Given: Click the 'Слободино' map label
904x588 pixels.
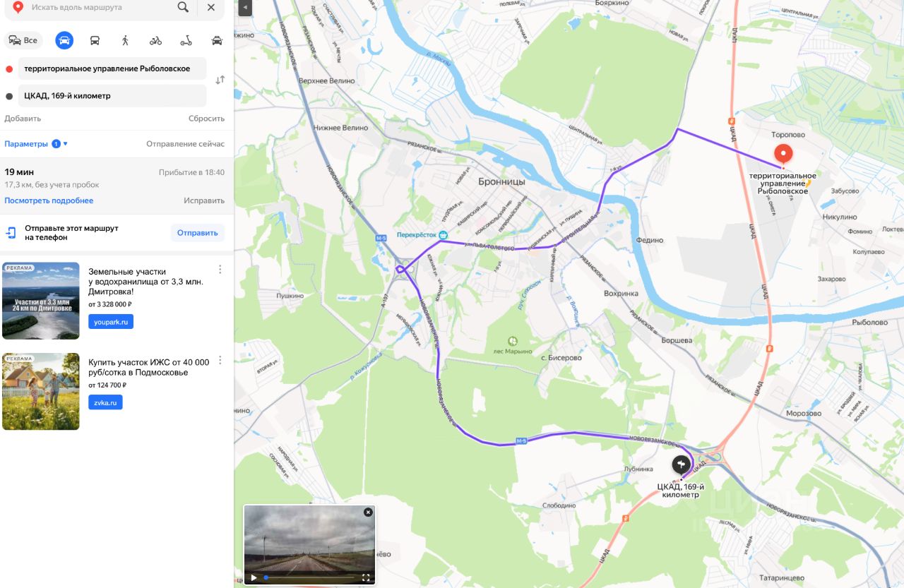Looking at the screenshot, I should pyautogui.click(x=559, y=505).
